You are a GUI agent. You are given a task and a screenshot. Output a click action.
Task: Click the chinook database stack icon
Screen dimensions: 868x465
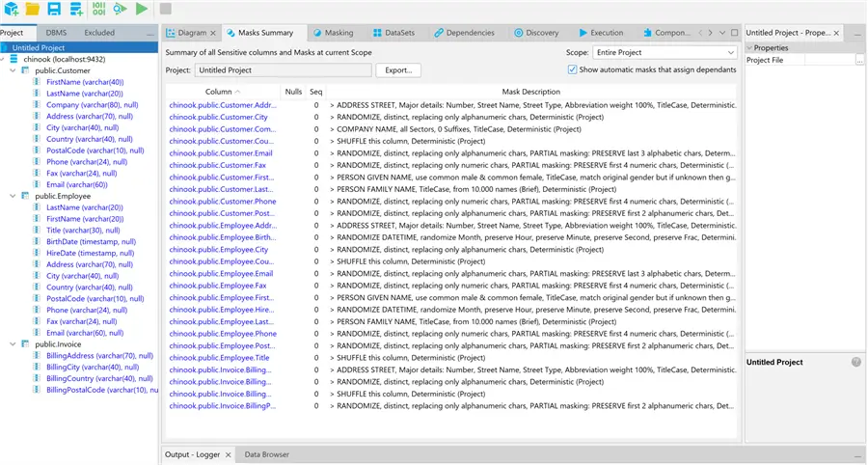pyautogui.click(x=14, y=59)
